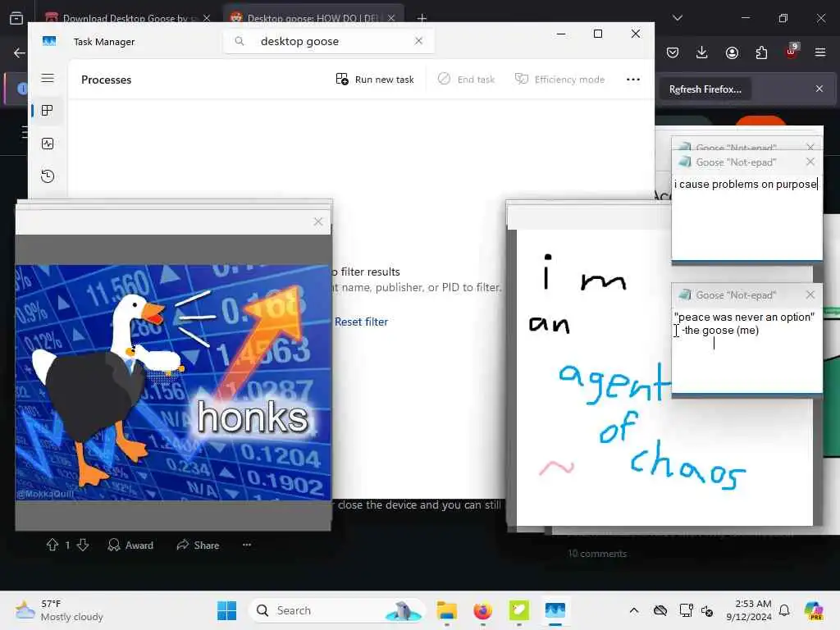Click Firefox icon in taskbar
This screenshot has height=630, width=840.
482,610
